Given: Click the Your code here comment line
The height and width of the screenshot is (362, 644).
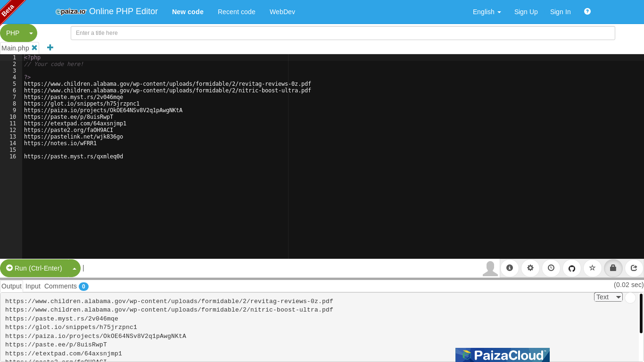Looking at the screenshot, I should [54, 64].
